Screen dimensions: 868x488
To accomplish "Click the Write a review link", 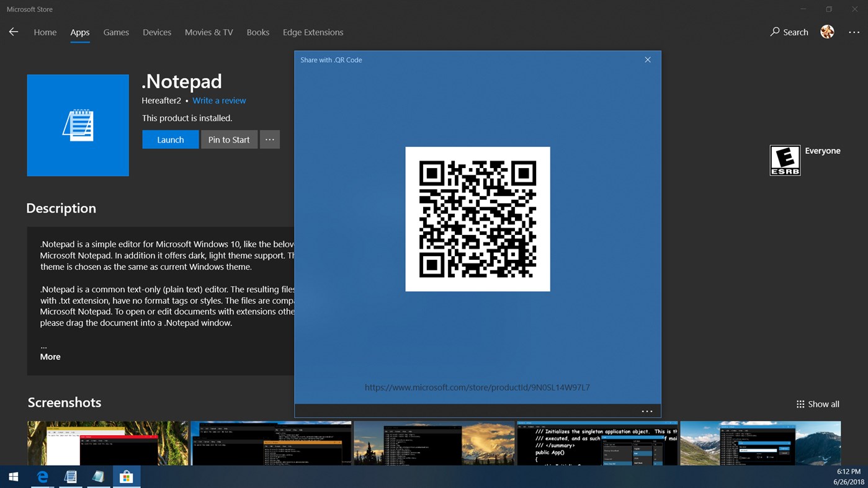I will tap(218, 100).
